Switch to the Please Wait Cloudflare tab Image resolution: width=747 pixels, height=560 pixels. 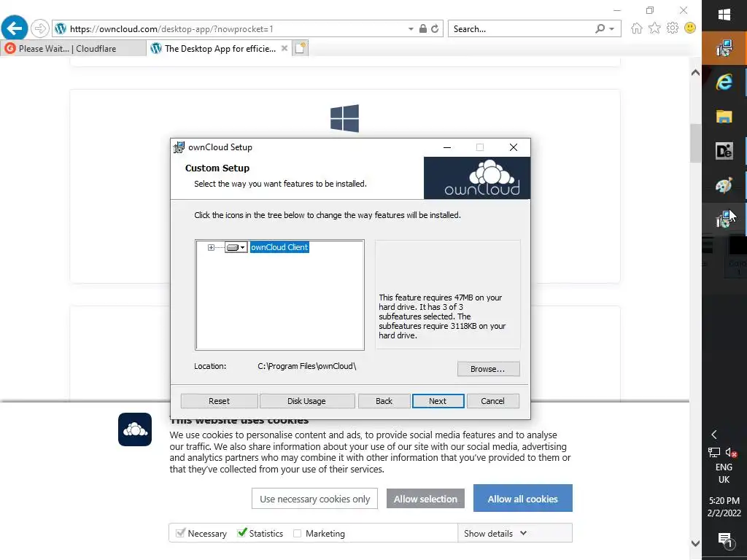pos(73,49)
